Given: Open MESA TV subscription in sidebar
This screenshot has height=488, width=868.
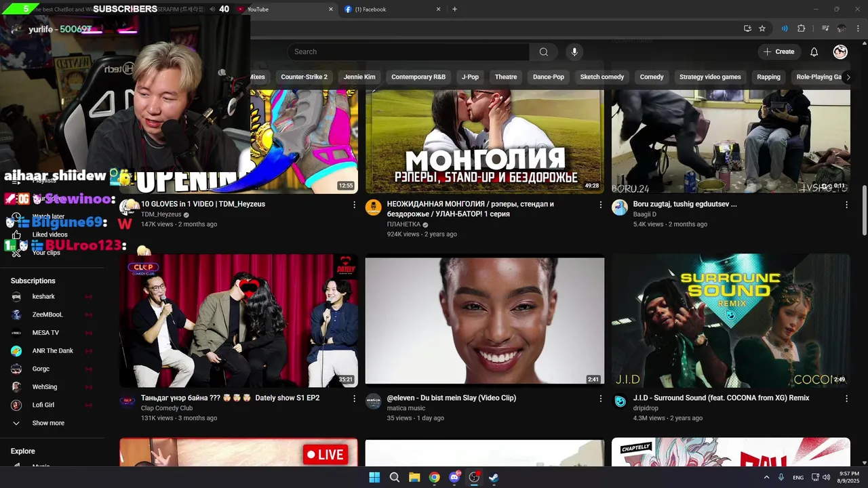Looking at the screenshot, I should tap(51, 333).
